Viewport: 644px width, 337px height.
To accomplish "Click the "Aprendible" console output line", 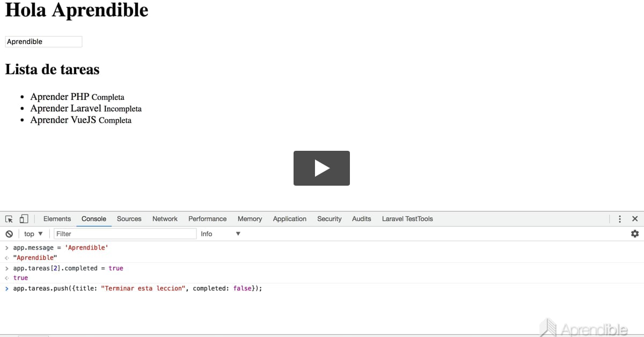I will 35,258.
